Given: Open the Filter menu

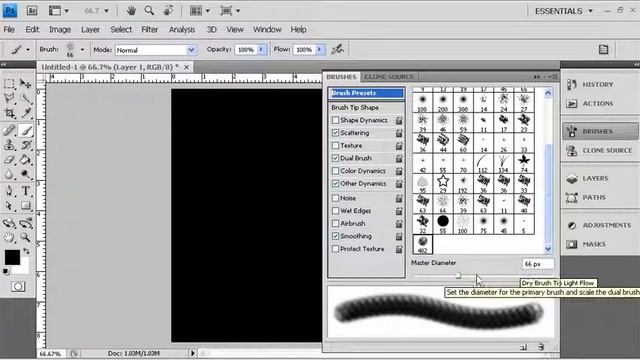Looking at the screenshot, I should pyautogui.click(x=149, y=29).
